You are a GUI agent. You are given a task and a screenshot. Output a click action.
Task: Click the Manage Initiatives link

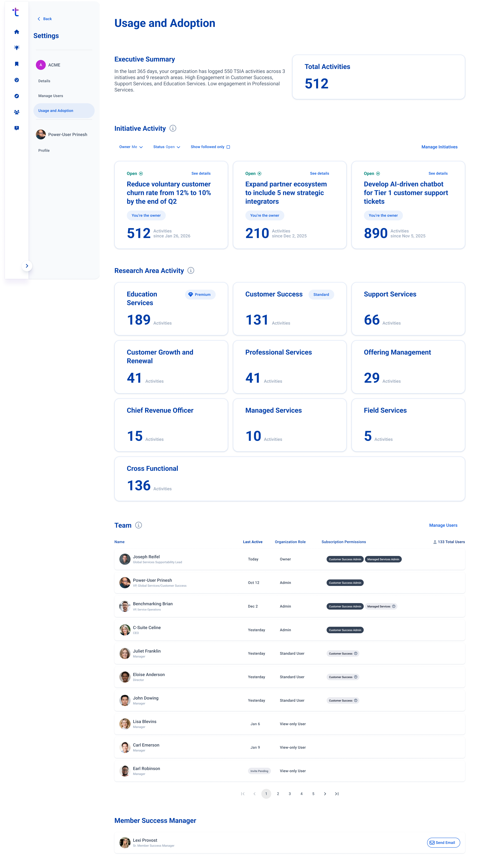coord(439,147)
